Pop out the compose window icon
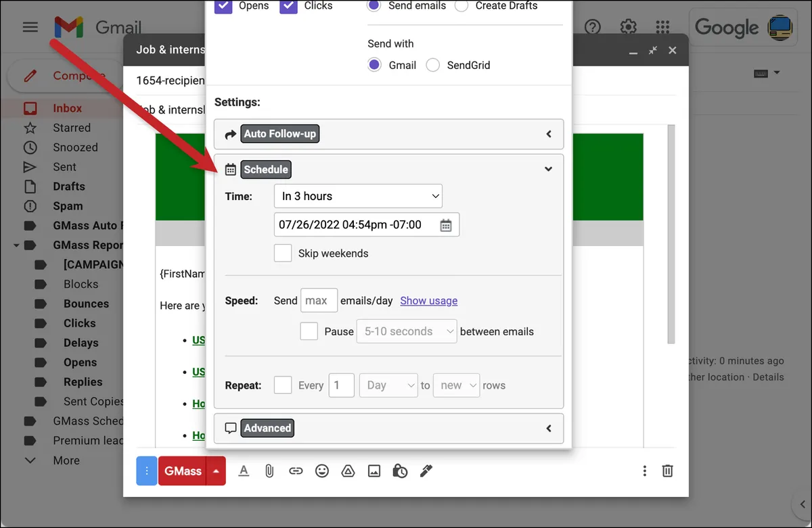The height and width of the screenshot is (528, 812). coord(653,51)
